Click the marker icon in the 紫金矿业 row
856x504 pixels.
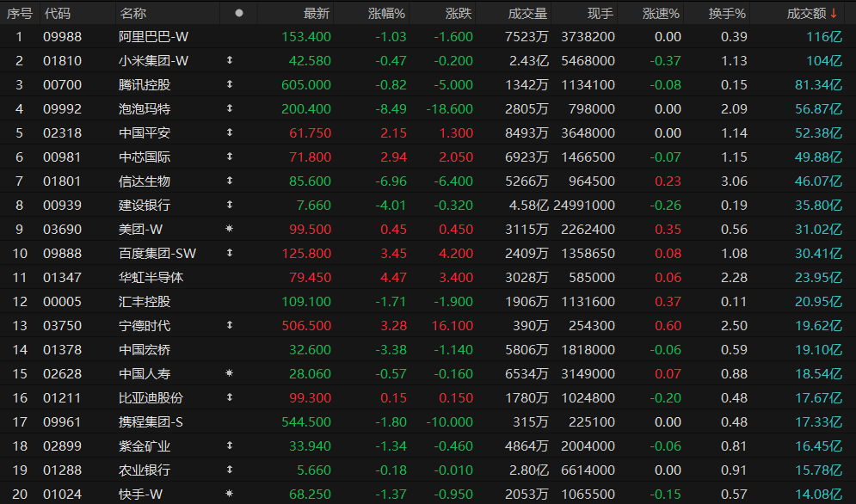(x=230, y=446)
